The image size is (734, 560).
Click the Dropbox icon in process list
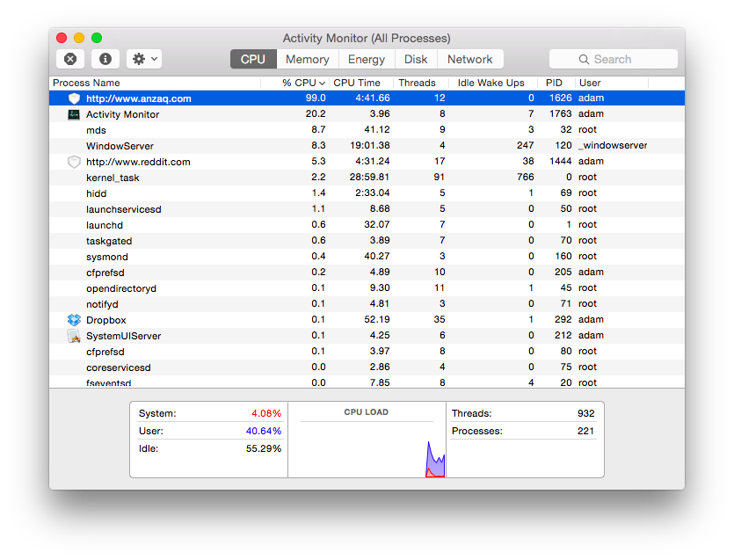74,320
